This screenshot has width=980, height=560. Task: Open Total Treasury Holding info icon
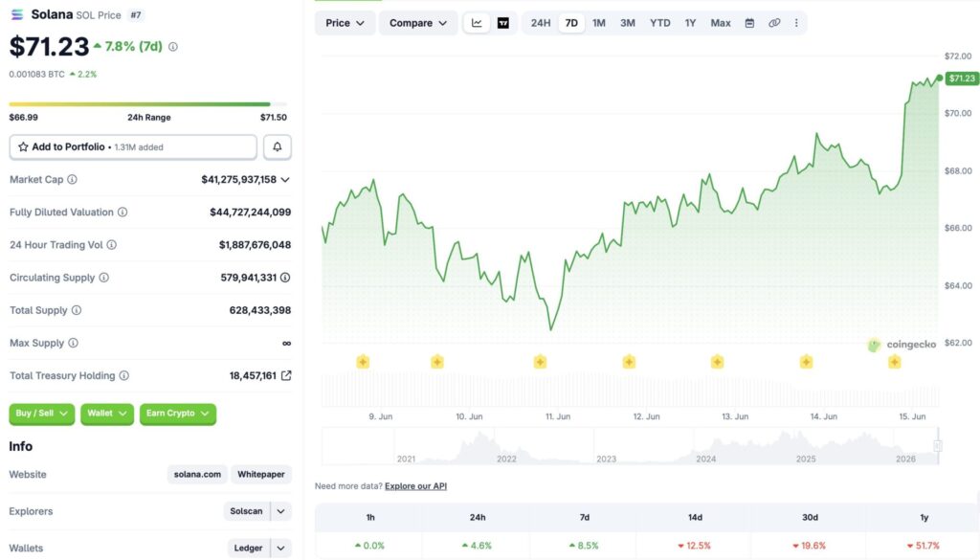(124, 375)
